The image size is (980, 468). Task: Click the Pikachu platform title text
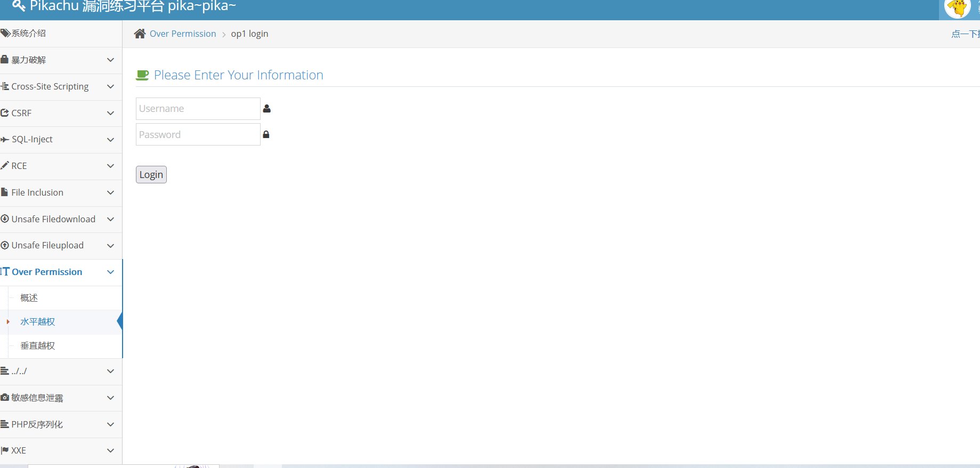133,6
